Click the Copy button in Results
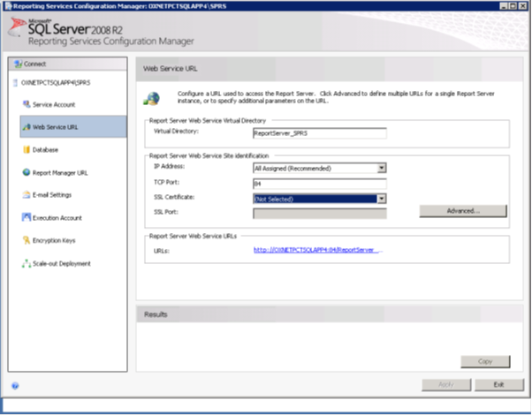Screen dimensions: 532x415 485,361
